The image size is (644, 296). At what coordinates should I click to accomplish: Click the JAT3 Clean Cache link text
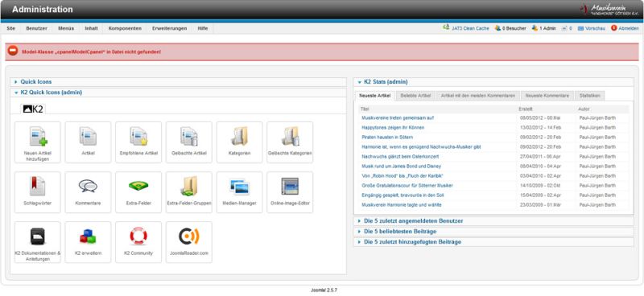pyautogui.click(x=471, y=28)
